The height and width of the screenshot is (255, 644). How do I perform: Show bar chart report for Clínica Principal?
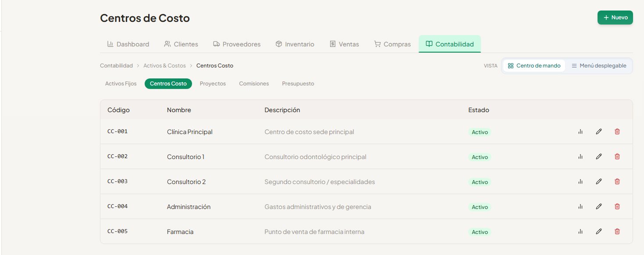[580, 131]
